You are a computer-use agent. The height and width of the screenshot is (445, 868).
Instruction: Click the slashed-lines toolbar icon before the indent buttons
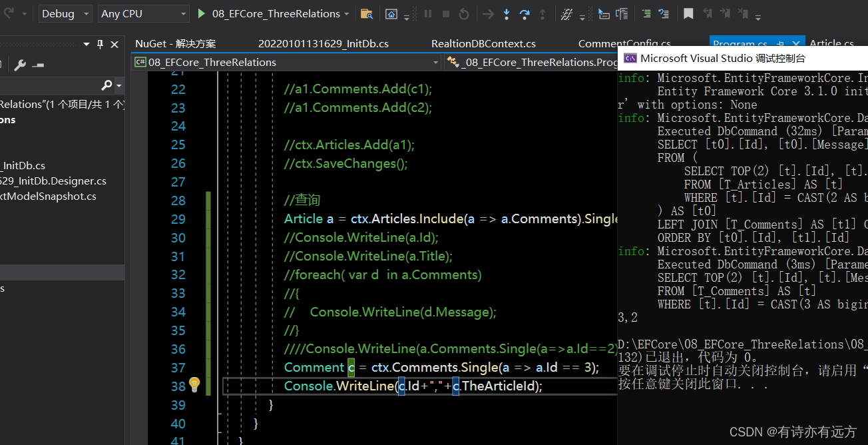[x=566, y=13]
